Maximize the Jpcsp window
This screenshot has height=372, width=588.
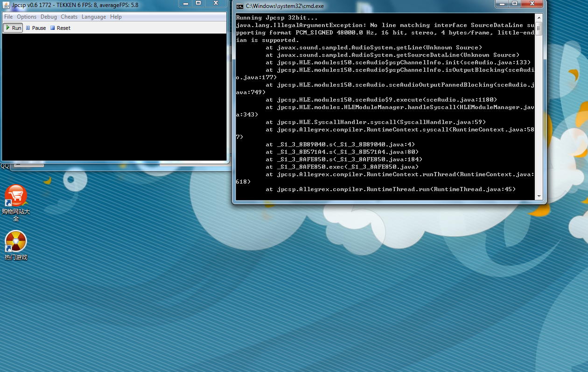(x=198, y=3)
